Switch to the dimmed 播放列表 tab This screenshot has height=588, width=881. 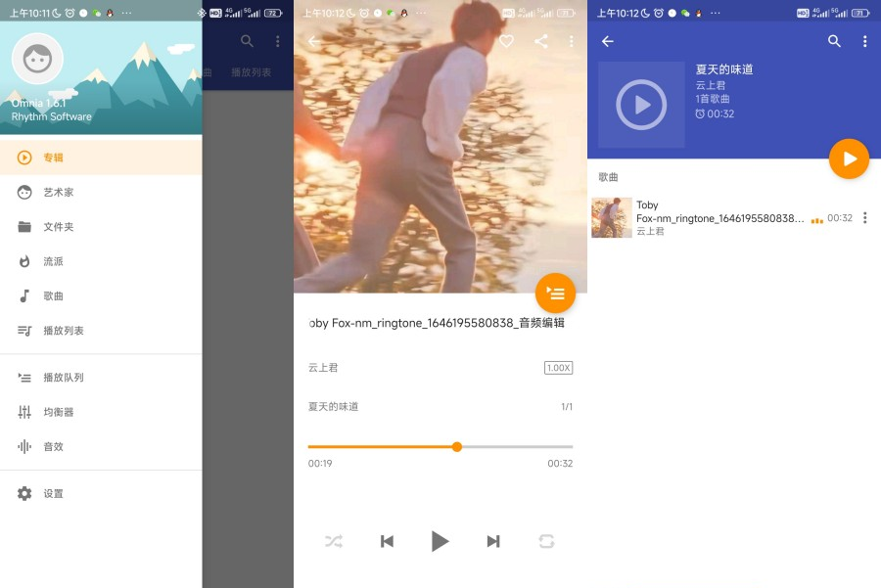tap(252, 72)
